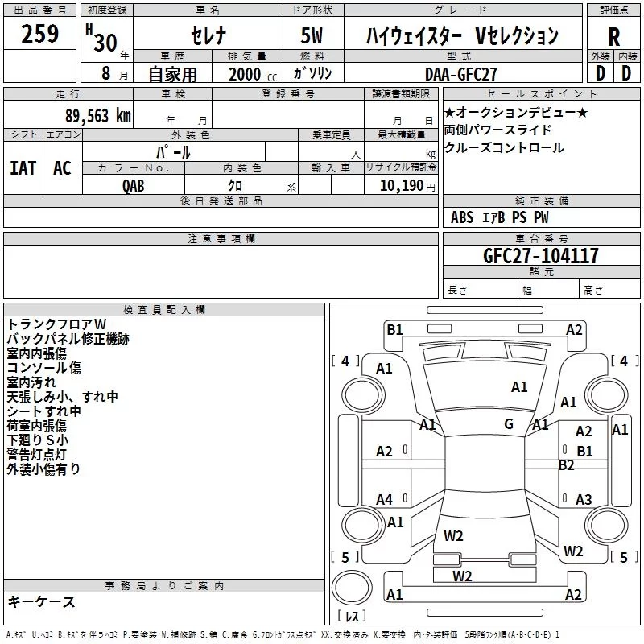Select the recycle deposit 10,190円

click(x=407, y=186)
